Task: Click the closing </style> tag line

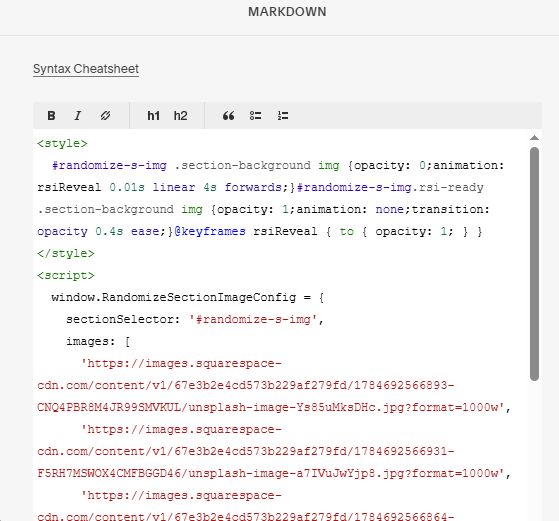Action: pos(66,254)
